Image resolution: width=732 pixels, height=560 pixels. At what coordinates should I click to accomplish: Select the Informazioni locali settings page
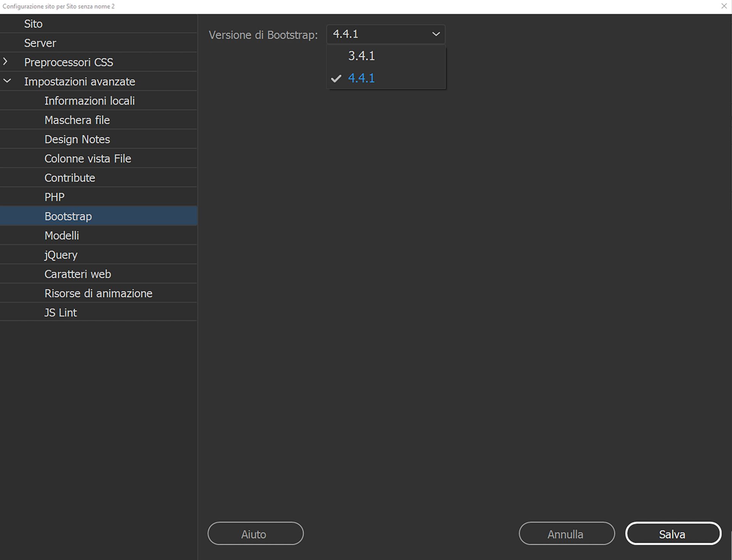tap(90, 101)
